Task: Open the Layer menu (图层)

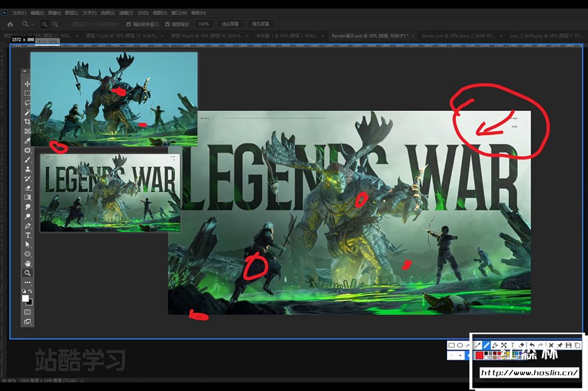Action: click(x=72, y=13)
